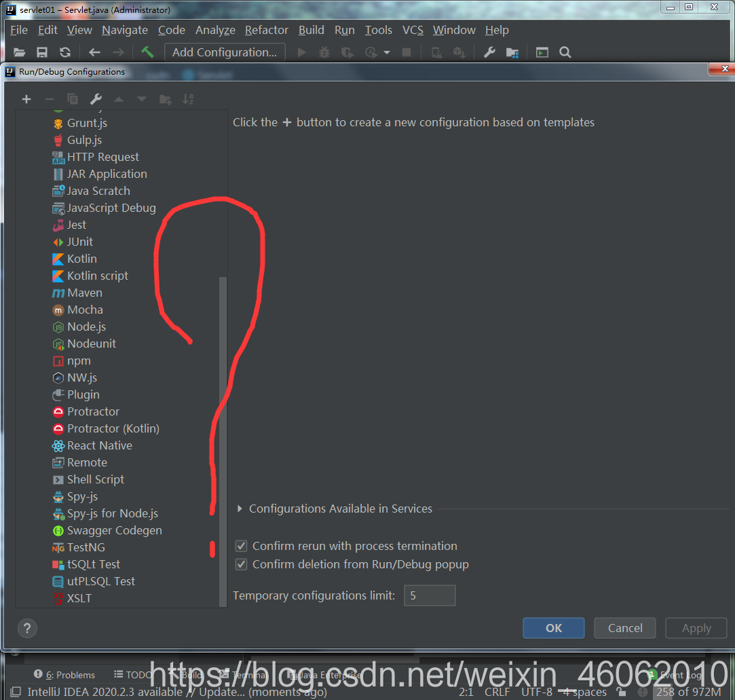Click the Maven 'm' template icon
735x700 pixels.
click(58, 293)
